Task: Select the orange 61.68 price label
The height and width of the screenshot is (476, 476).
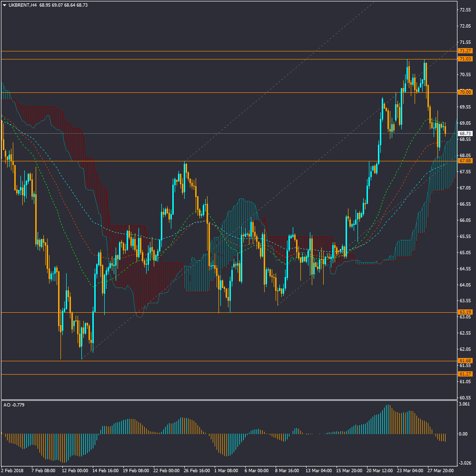Action: [465, 361]
